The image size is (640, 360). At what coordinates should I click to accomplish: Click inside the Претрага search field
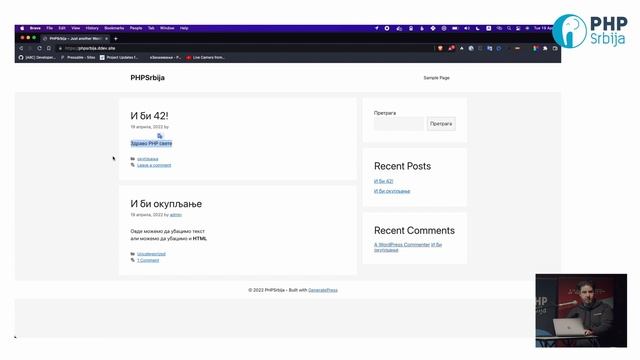click(399, 124)
